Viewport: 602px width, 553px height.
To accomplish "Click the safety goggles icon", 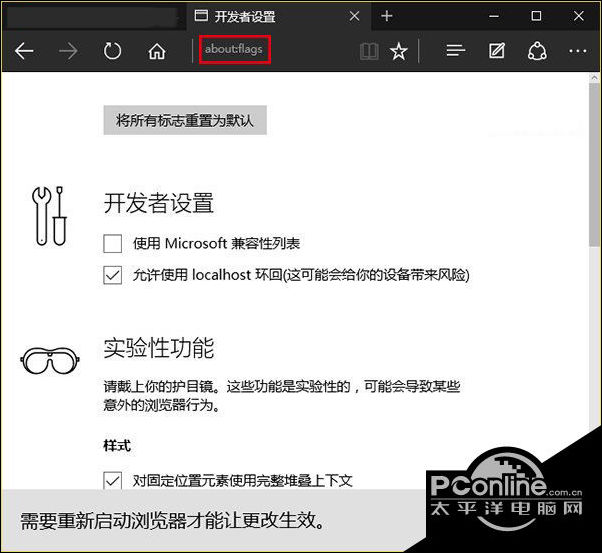I will click(x=50, y=361).
